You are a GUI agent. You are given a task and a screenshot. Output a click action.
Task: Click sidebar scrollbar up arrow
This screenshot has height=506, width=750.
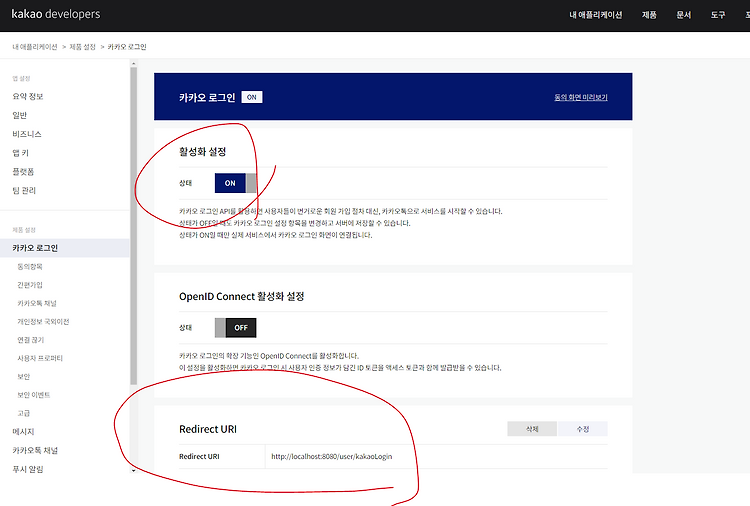click(133, 64)
